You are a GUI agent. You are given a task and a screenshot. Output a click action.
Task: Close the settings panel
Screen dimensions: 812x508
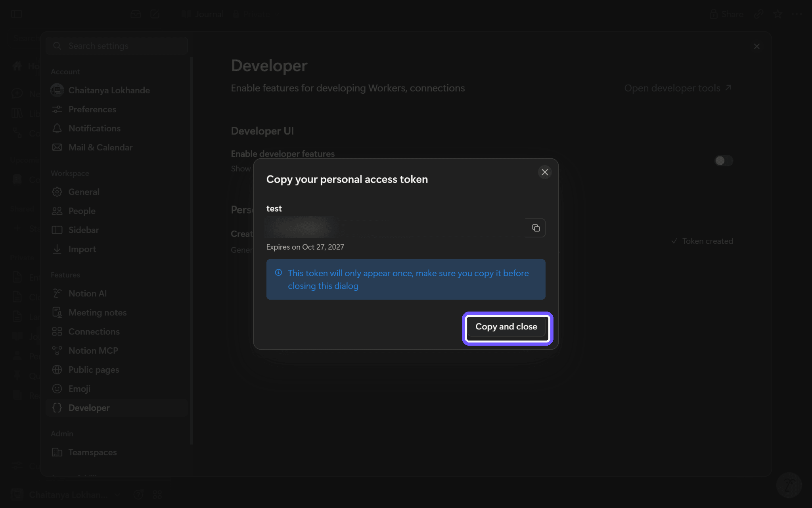[756, 46]
